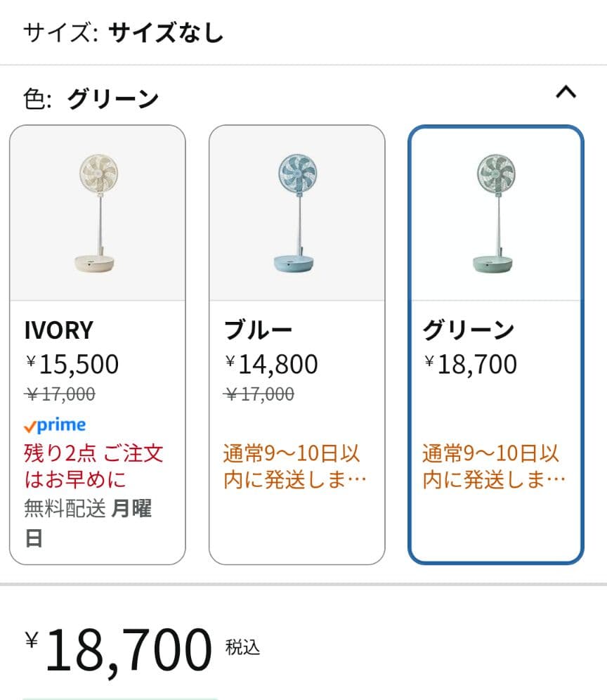Click the 無料配送 月曜日 delivery text
Viewport: 607px width, 700px height.
tap(88, 521)
